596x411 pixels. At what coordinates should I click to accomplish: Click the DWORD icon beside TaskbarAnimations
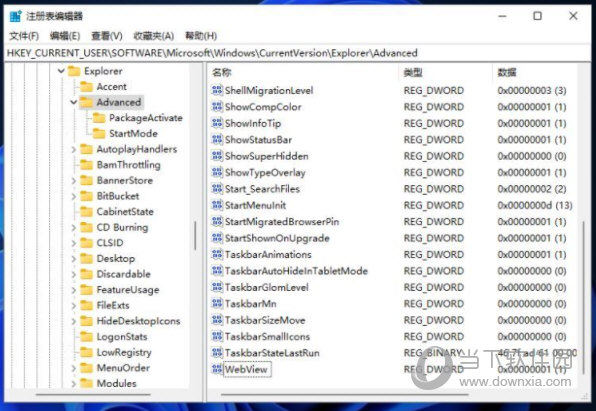tap(217, 254)
